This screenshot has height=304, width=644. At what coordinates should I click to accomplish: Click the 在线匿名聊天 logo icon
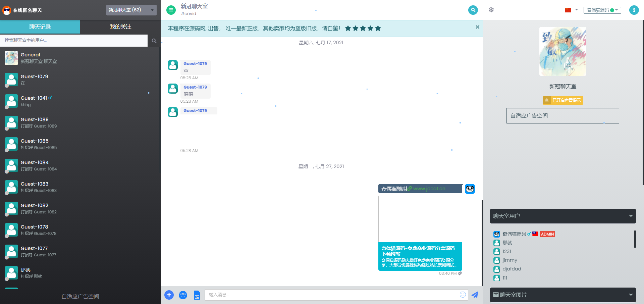coord(7,10)
